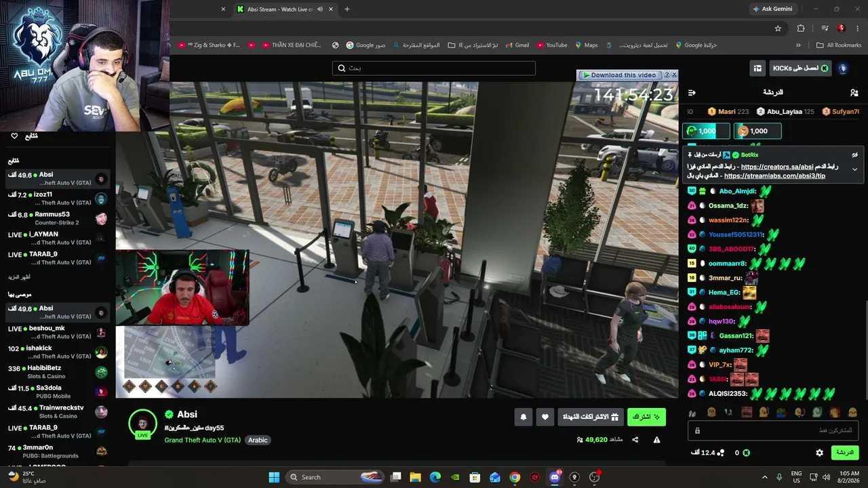Click the Arabic language tag
This screenshot has width=868, height=488.
click(258, 441)
